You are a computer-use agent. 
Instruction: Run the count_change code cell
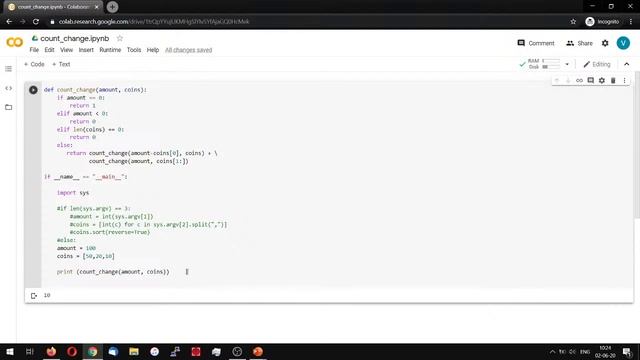point(33,90)
